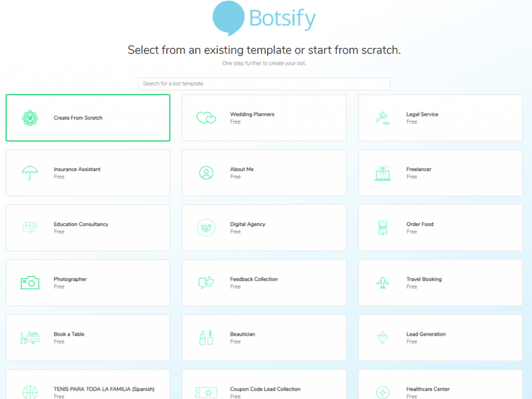Select the Photographer camera icon
Image resolution: width=532 pixels, height=399 pixels.
[x=30, y=283]
